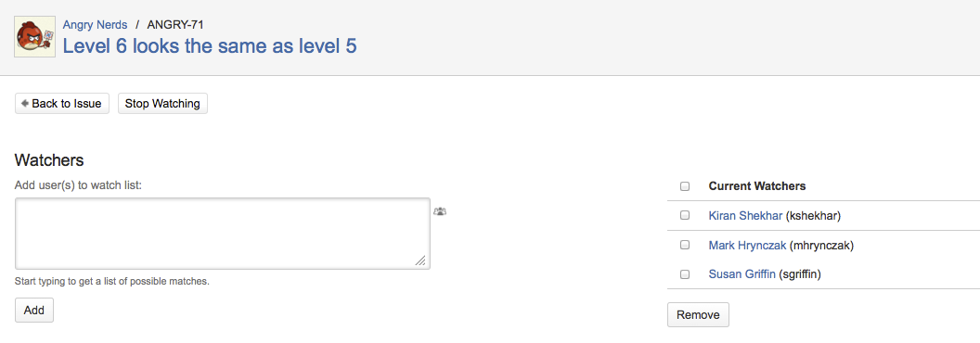Click the Remove button
The image size is (980, 343).
pyautogui.click(x=698, y=315)
